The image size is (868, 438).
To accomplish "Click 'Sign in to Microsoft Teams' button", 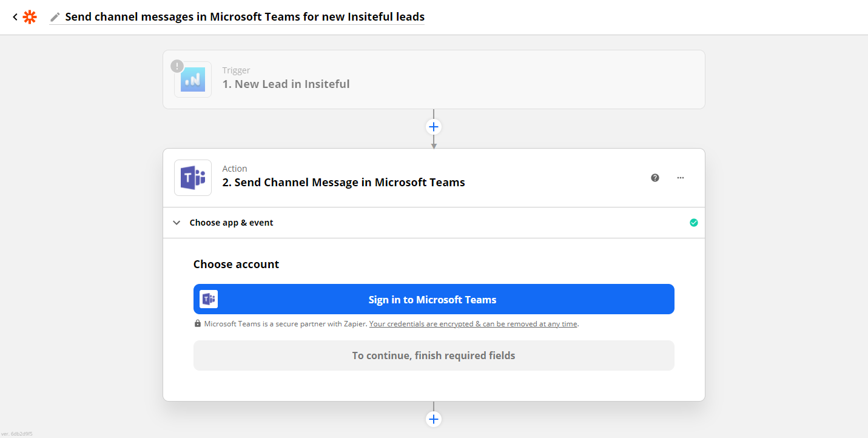I will [x=434, y=299].
